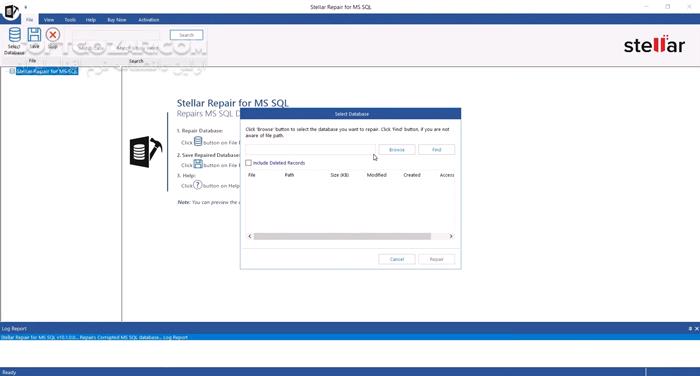Viewport: 700px width, 376px height.
Task: Click the database file path field
Action: [x=310, y=150]
